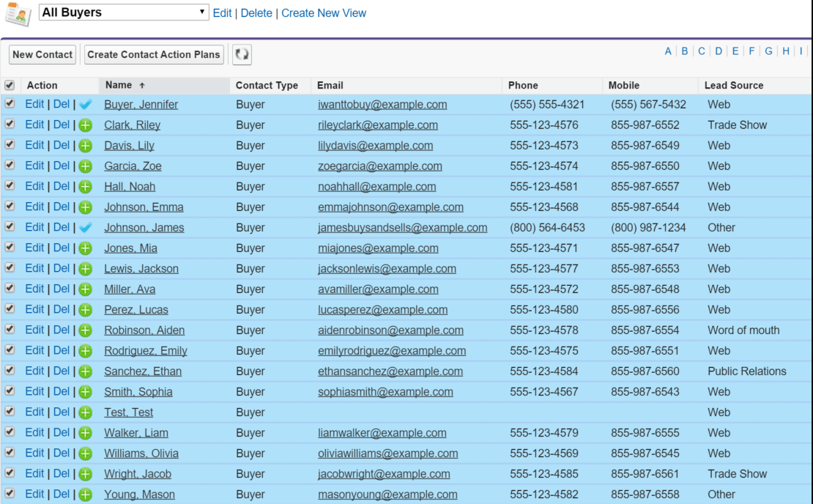Image resolution: width=813 pixels, height=504 pixels.
Task: Open Create New View link
Action: point(323,12)
